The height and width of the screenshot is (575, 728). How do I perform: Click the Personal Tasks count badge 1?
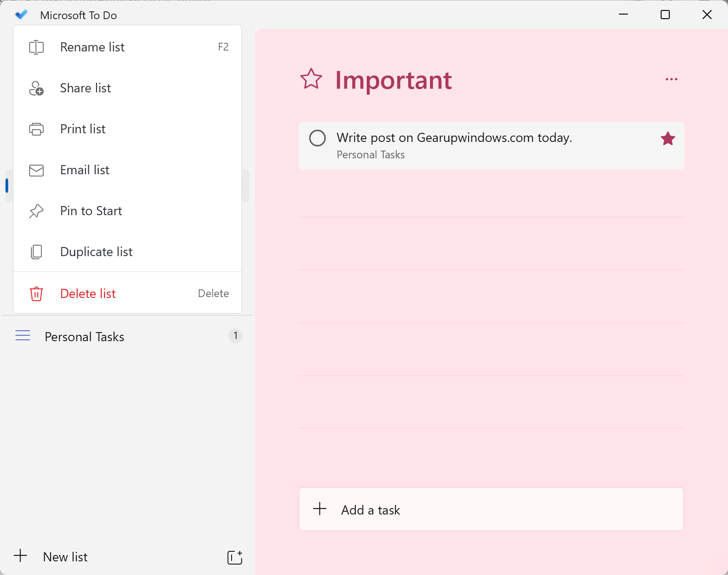[235, 336]
